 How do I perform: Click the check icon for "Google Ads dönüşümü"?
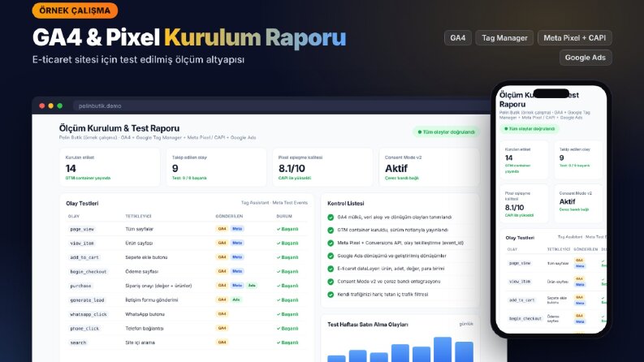point(331,256)
